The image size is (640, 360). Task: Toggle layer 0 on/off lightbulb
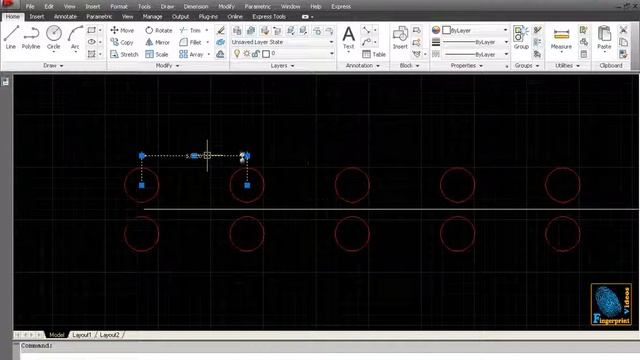237,53
